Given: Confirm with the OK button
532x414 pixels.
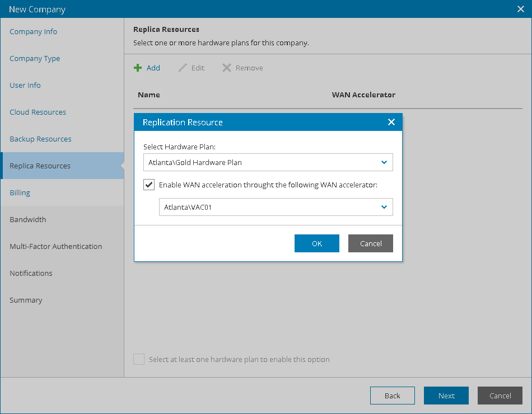Looking at the screenshot, I should 317,243.
